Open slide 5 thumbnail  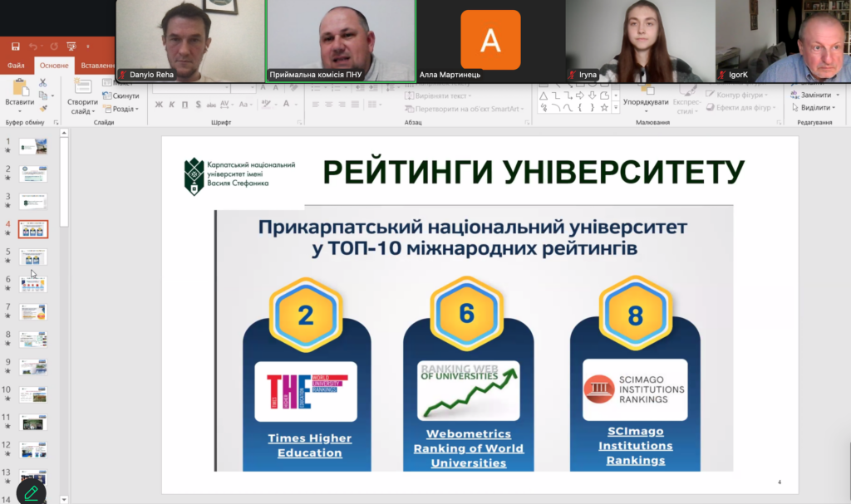point(33,257)
